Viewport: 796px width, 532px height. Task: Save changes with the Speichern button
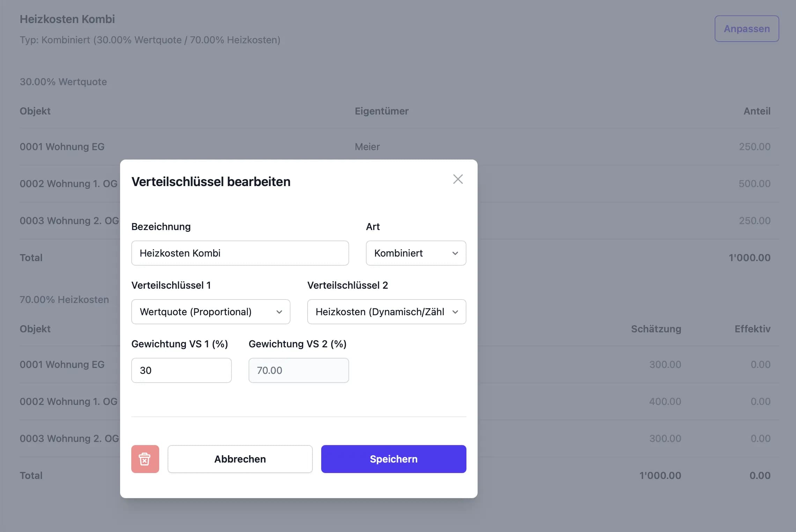point(393,459)
